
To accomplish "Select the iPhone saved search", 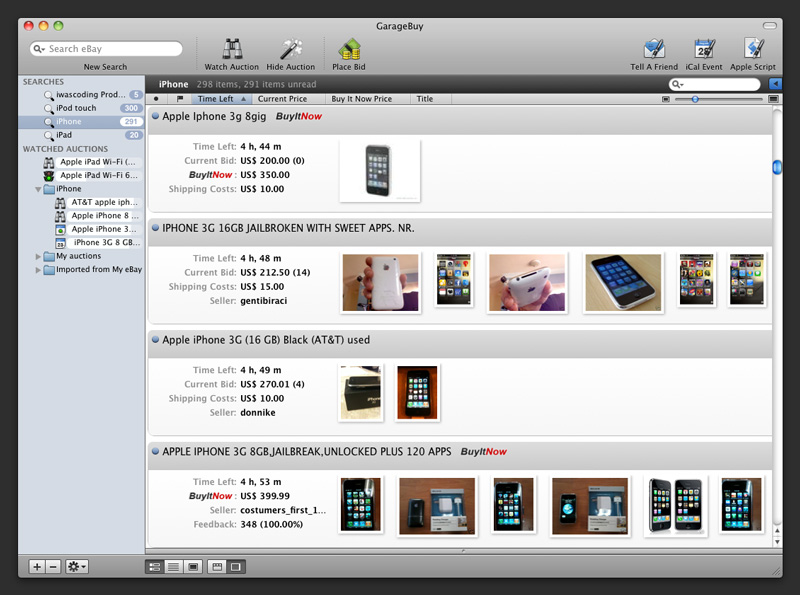I will click(x=82, y=121).
